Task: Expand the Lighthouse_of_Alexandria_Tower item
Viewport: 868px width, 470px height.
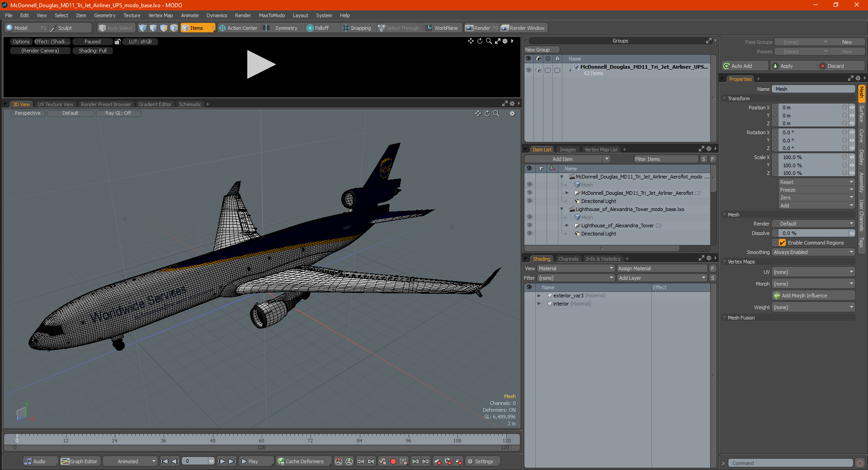Action: (567, 226)
